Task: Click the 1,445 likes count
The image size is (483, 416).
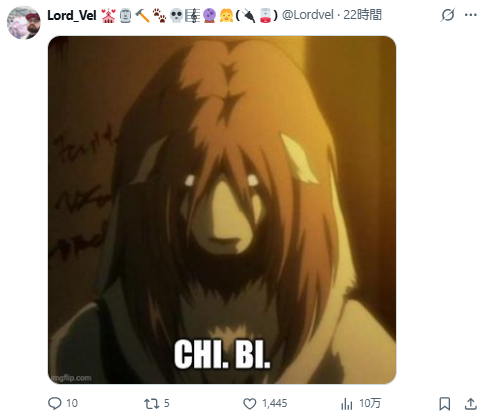Action: pos(275,403)
